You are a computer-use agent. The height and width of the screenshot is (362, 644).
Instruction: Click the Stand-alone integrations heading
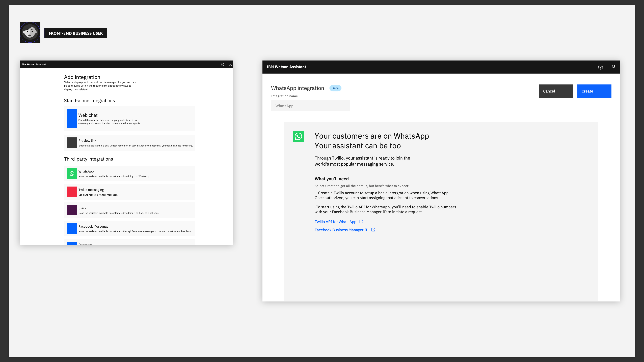[x=90, y=101]
